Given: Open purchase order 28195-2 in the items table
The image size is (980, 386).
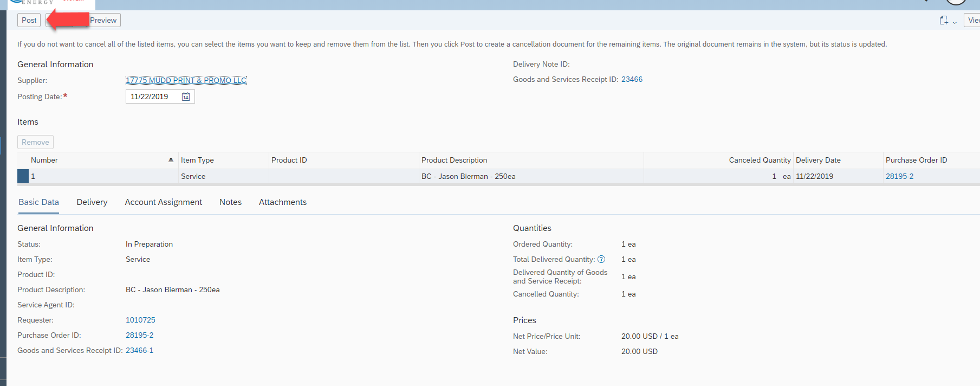Looking at the screenshot, I should (899, 176).
